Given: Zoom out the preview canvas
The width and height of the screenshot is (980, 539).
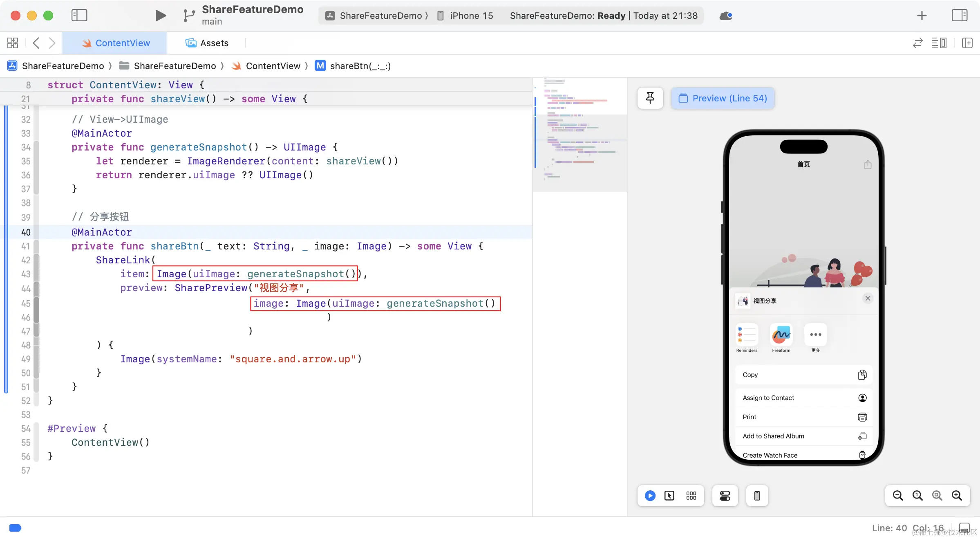Looking at the screenshot, I should [x=898, y=496].
